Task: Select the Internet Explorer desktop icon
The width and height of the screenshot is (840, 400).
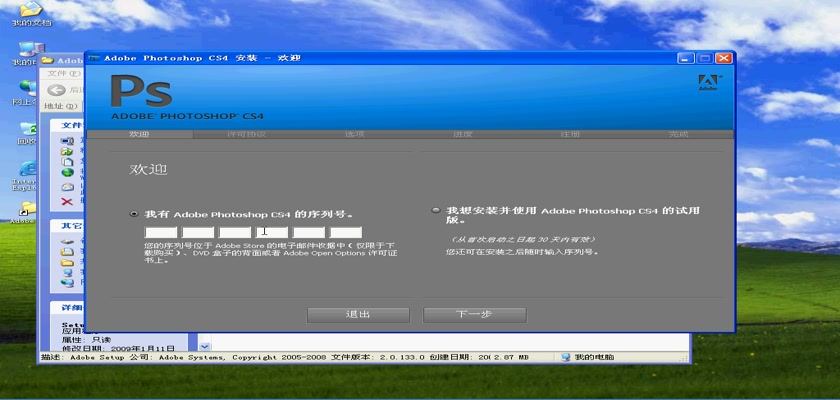Action: (x=26, y=176)
